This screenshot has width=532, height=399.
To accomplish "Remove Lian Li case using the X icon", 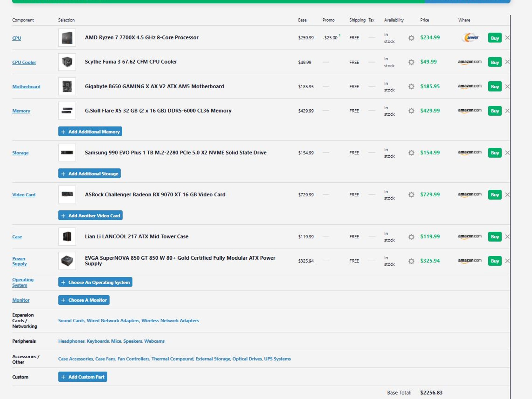I will click(507, 237).
